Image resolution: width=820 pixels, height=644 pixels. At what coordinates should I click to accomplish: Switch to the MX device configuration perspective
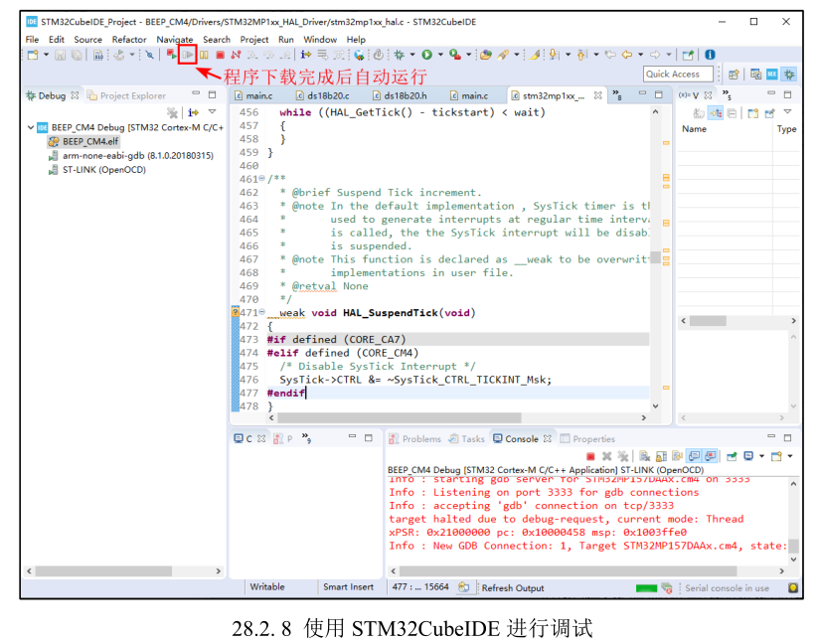(x=772, y=75)
